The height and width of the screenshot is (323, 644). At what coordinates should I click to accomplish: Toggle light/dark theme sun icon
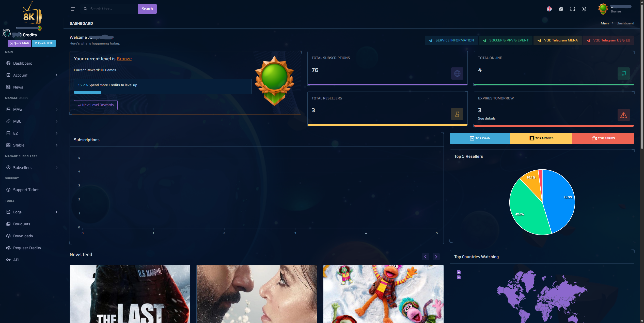584,9
